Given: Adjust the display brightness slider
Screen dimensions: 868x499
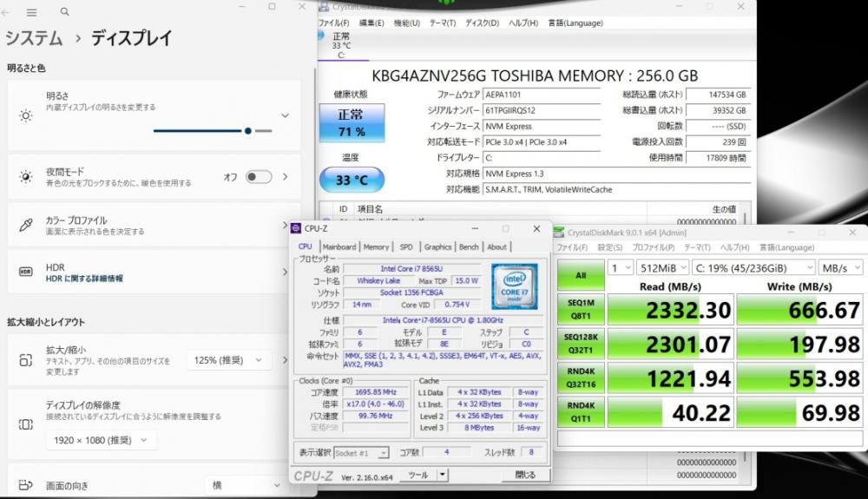Looking at the screenshot, I should [213, 131].
